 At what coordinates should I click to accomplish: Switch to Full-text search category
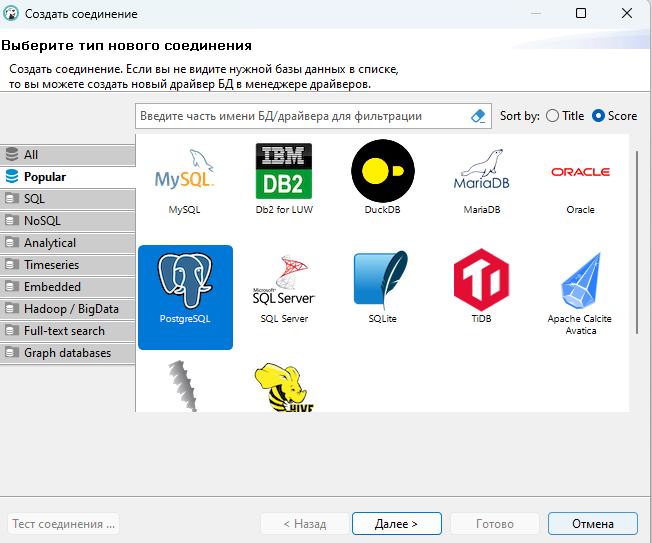pos(68,331)
